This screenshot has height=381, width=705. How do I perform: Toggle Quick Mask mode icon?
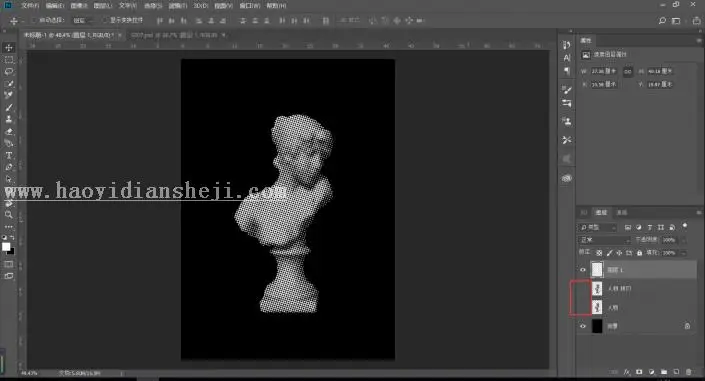coord(9,264)
